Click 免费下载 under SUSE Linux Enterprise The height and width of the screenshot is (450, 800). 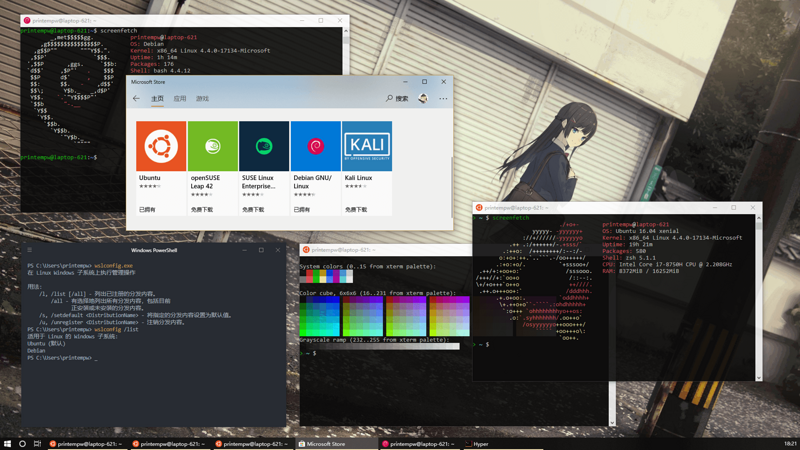pos(253,210)
